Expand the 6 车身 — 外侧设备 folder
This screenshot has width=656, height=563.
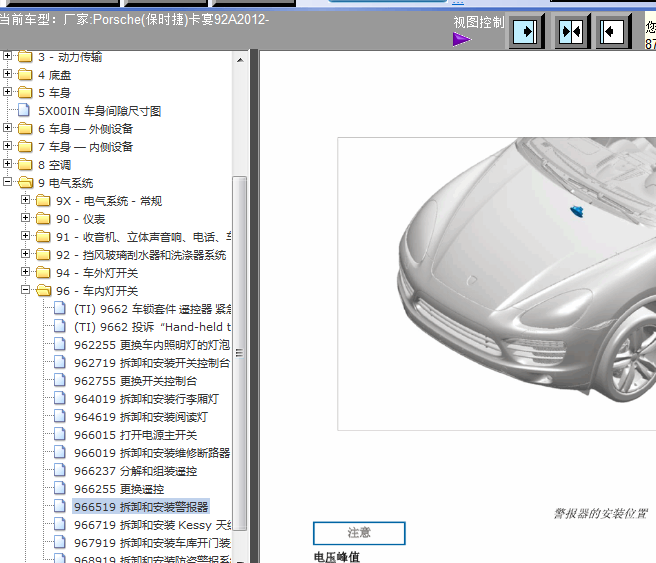coord(7,128)
